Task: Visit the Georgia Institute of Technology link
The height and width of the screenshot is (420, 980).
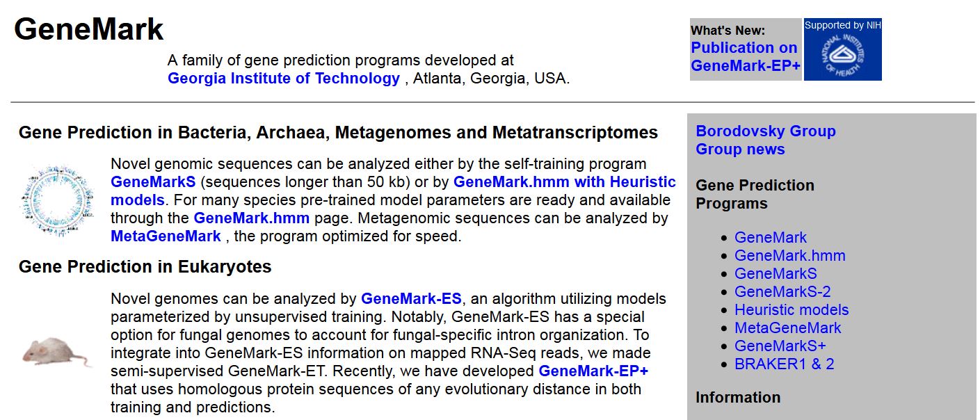Action: coord(284,79)
